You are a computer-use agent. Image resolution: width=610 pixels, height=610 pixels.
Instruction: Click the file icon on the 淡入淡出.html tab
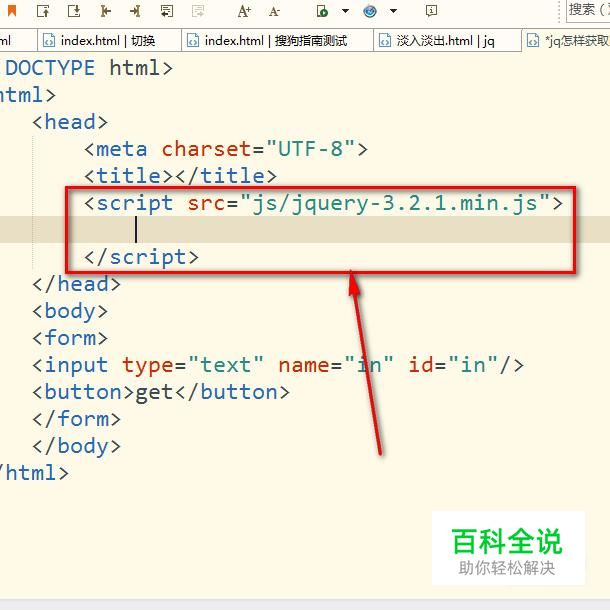(385, 40)
